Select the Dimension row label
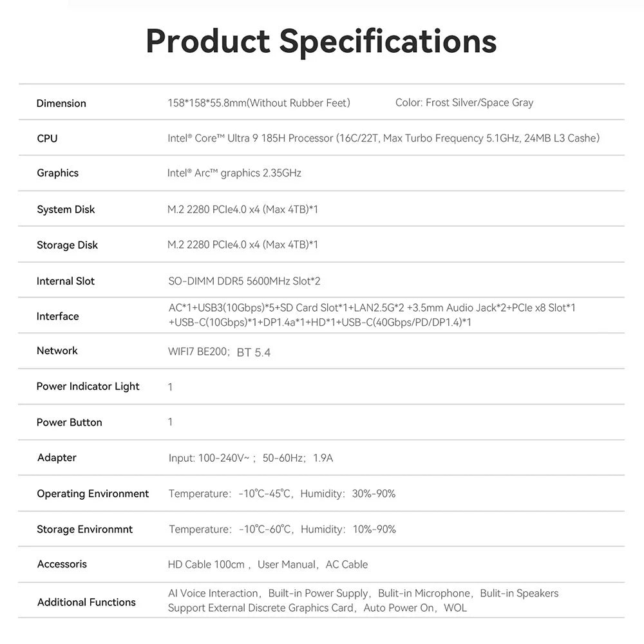This screenshot has height=644, width=644. (61, 103)
